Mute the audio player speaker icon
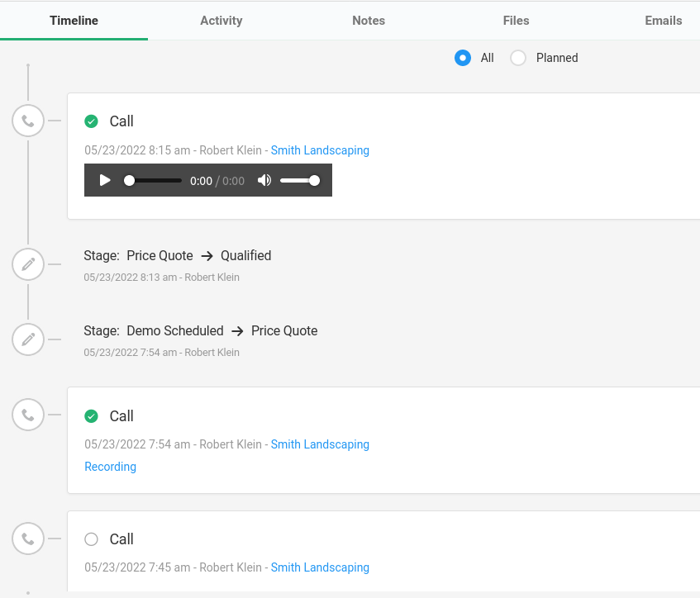Viewport: 700px width, 598px height. click(264, 180)
